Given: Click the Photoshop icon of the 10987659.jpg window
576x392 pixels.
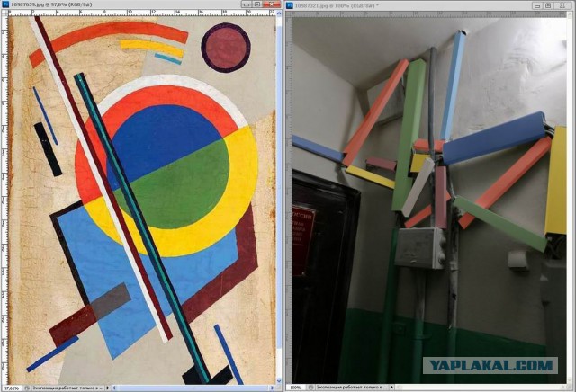Looking at the screenshot, I should (5, 4).
